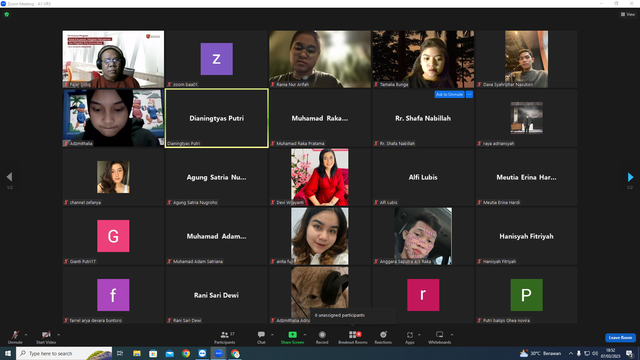The image size is (640, 360).
Task: Select the Alfi Lubis tile
Action: click(x=423, y=177)
